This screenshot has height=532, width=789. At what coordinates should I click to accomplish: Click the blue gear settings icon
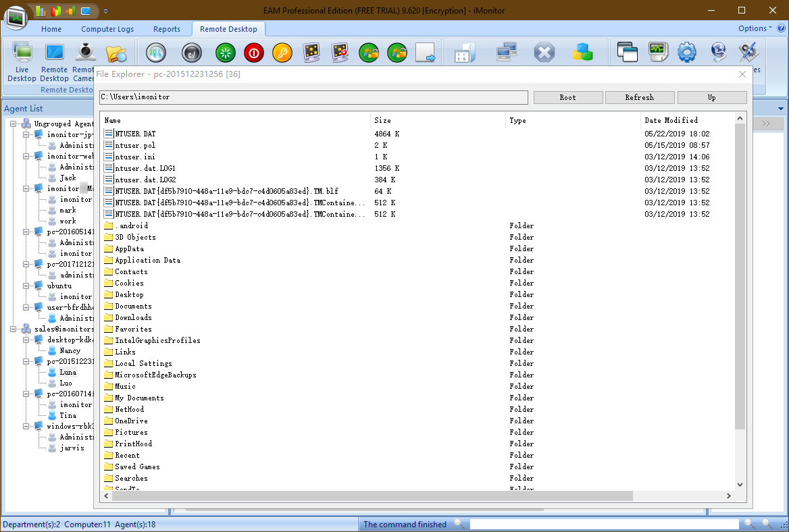tap(687, 52)
